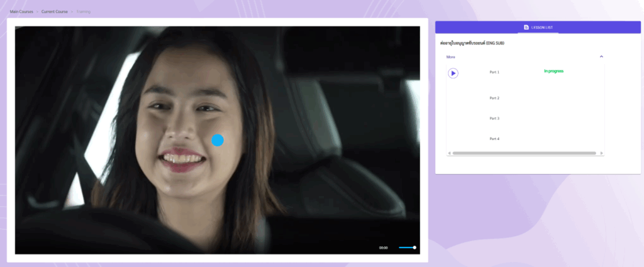Click the lesson list horizontal scrollbar
Image resolution: width=644 pixels, height=267 pixels.
pyautogui.click(x=524, y=153)
